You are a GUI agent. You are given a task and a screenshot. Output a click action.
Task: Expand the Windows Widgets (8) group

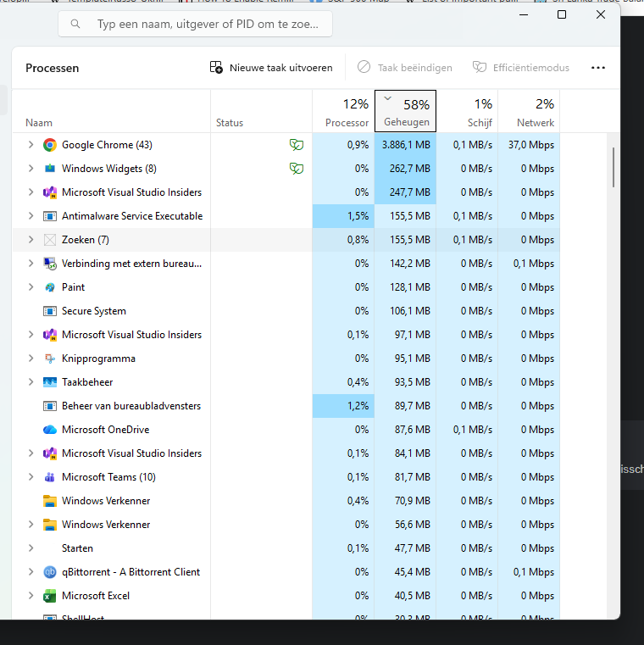pyautogui.click(x=31, y=169)
